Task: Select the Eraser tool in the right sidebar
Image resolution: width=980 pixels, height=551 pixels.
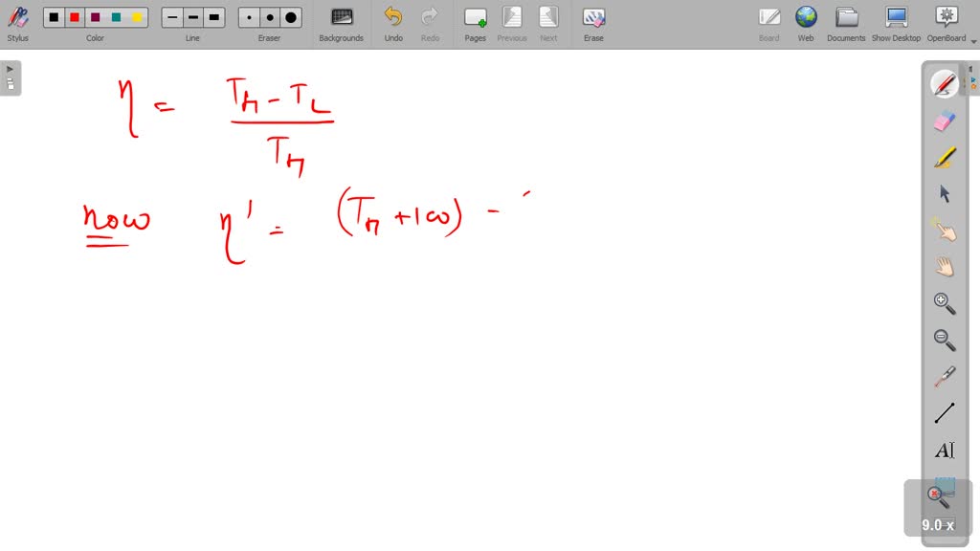Action: point(944,120)
